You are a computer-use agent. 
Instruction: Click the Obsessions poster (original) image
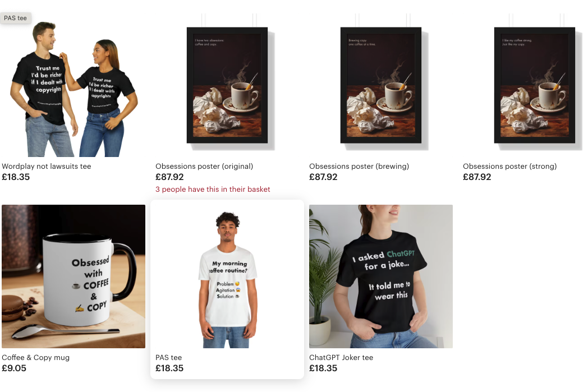point(227,85)
